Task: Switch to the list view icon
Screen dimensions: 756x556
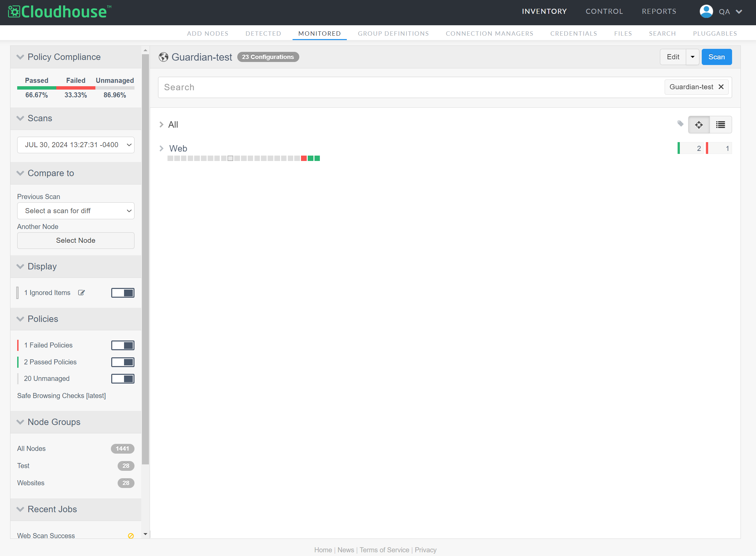Action: (720, 125)
